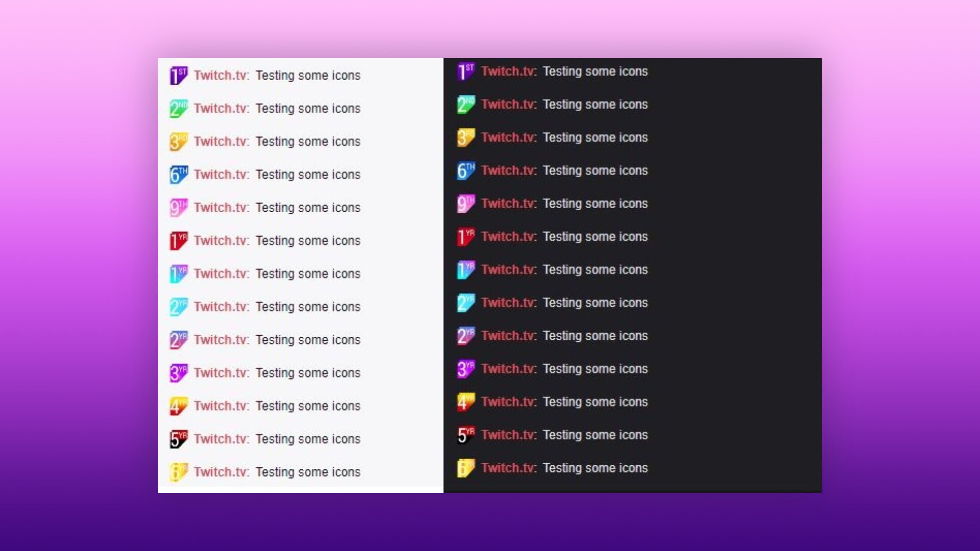The width and height of the screenshot is (980, 551).
Task: Click the Testing some icons text beside 1ST badge
Action: 308,75
